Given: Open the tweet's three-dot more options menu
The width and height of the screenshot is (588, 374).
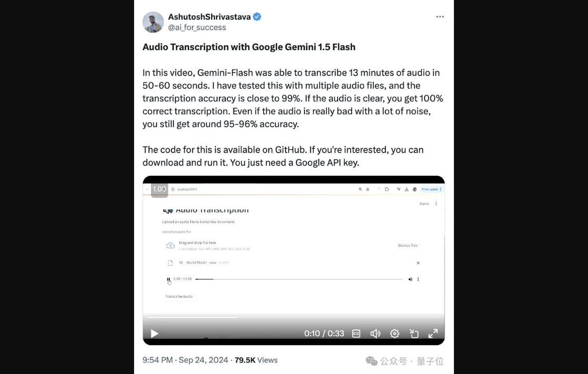Looking at the screenshot, I should (440, 16).
